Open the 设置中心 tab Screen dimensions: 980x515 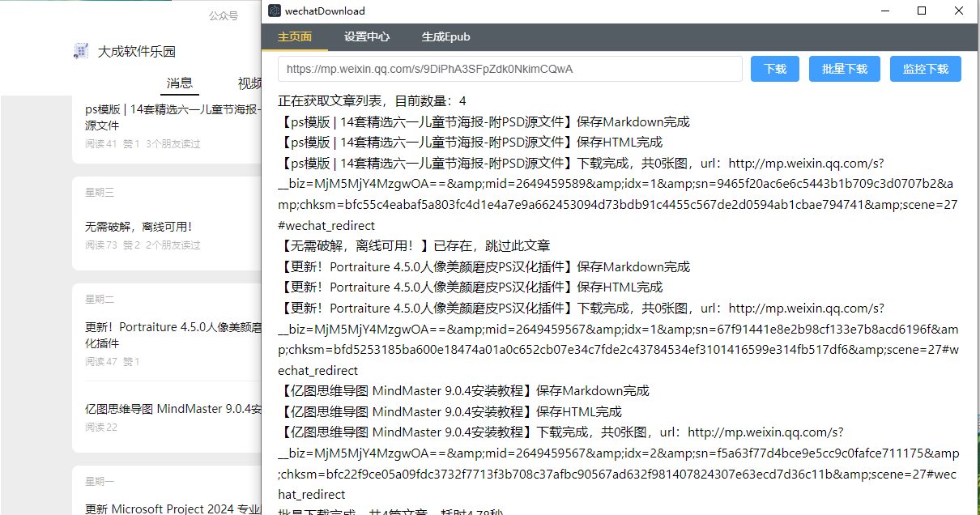366,36
